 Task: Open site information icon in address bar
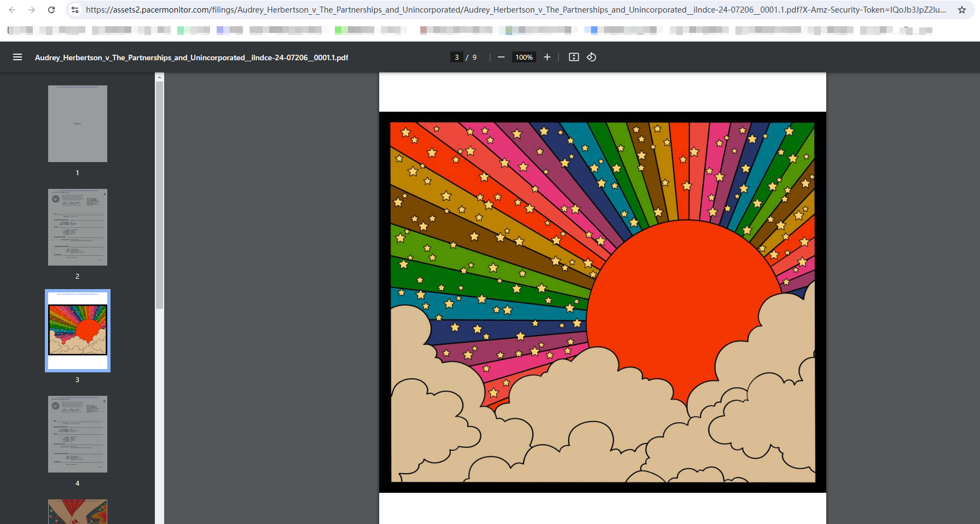pyautogui.click(x=75, y=10)
